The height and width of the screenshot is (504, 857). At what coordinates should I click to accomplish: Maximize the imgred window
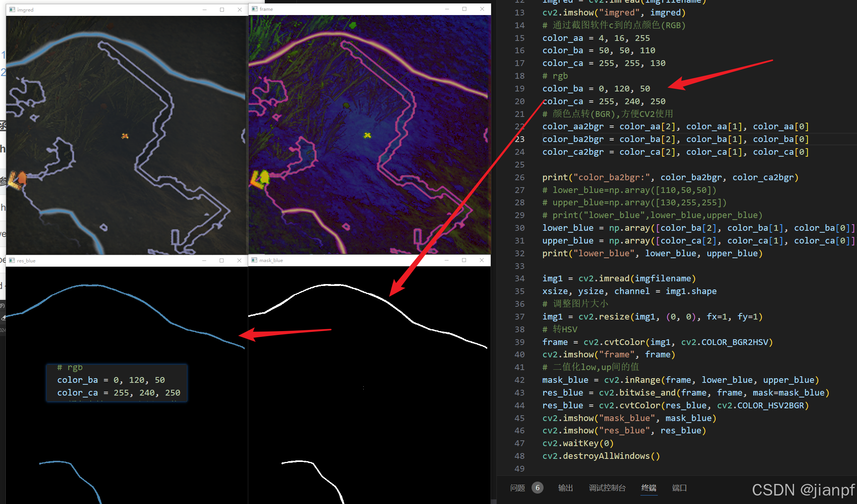point(222,10)
